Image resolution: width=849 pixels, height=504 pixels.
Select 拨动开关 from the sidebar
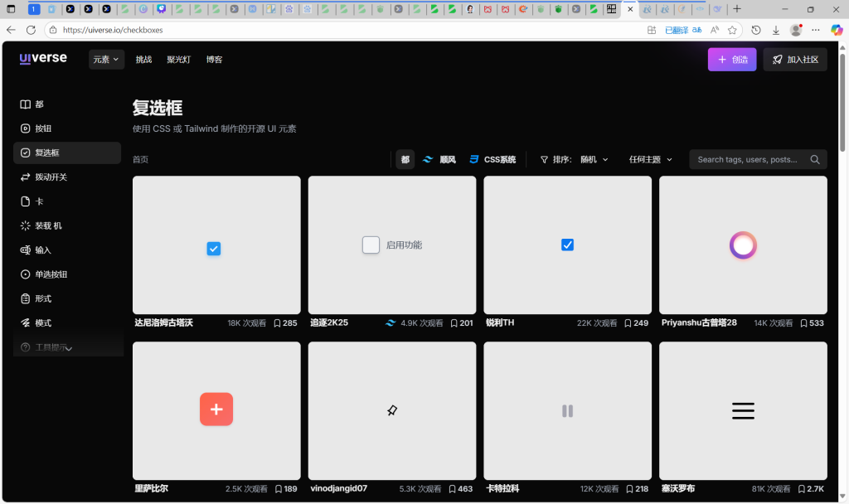pos(46,177)
